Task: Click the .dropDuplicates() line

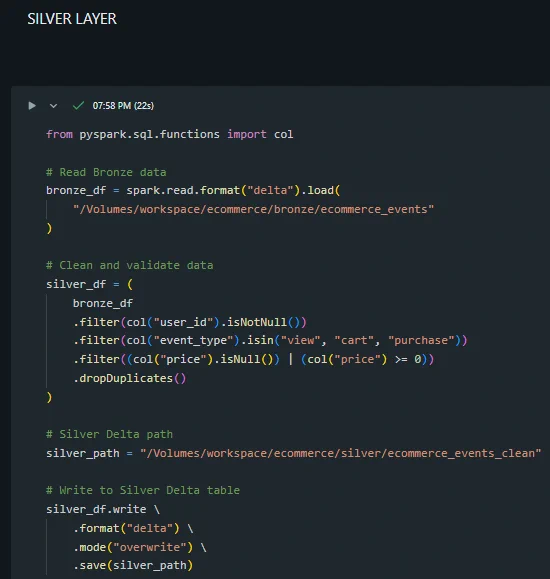Action: 130,378
